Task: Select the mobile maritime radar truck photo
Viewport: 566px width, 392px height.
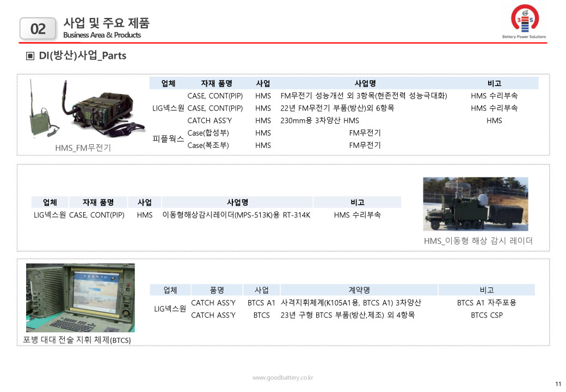Action: click(x=475, y=204)
